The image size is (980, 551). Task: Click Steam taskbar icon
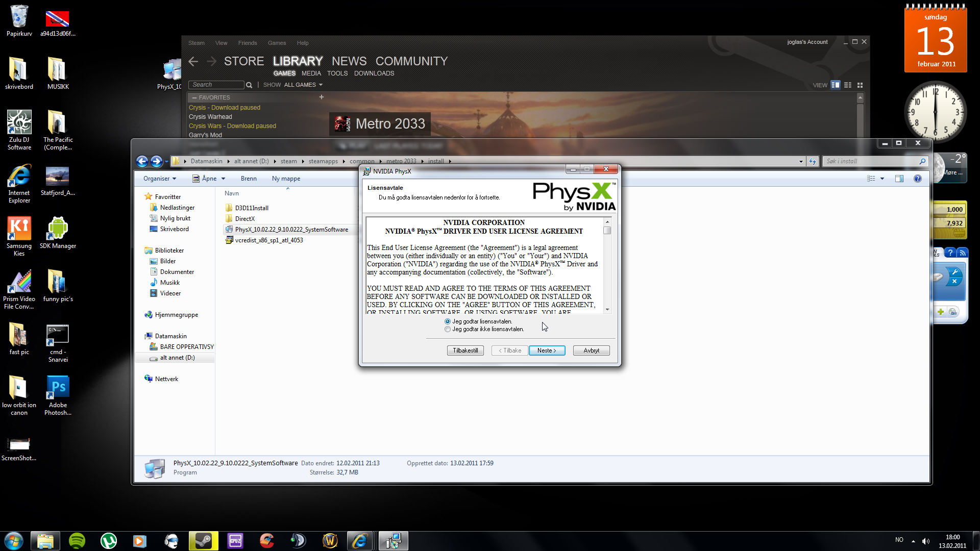[x=203, y=541]
